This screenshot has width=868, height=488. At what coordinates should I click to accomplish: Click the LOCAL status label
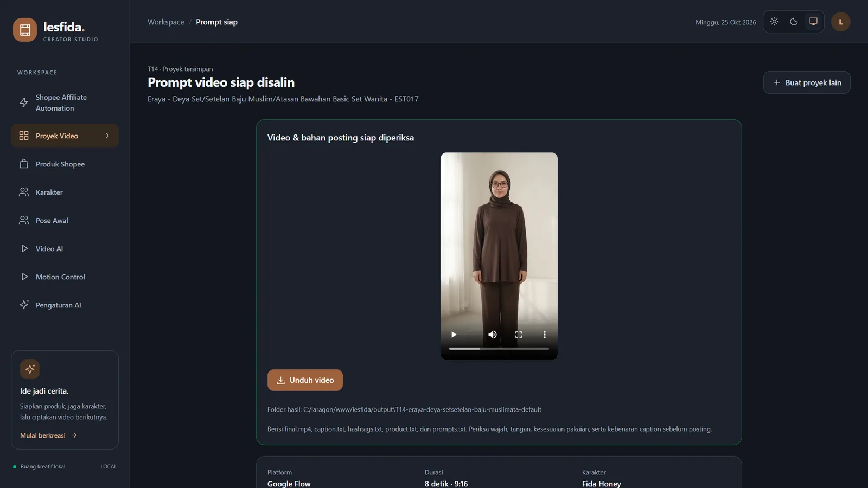[108, 467]
